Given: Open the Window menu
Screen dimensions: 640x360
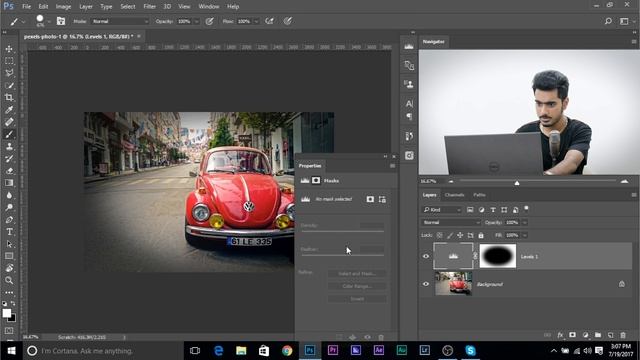Looking at the screenshot, I should [x=209, y=7].
